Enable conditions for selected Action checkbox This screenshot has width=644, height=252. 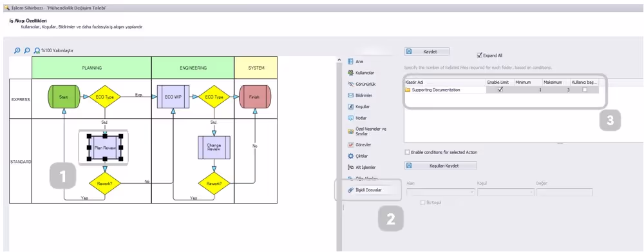[407, 152]
